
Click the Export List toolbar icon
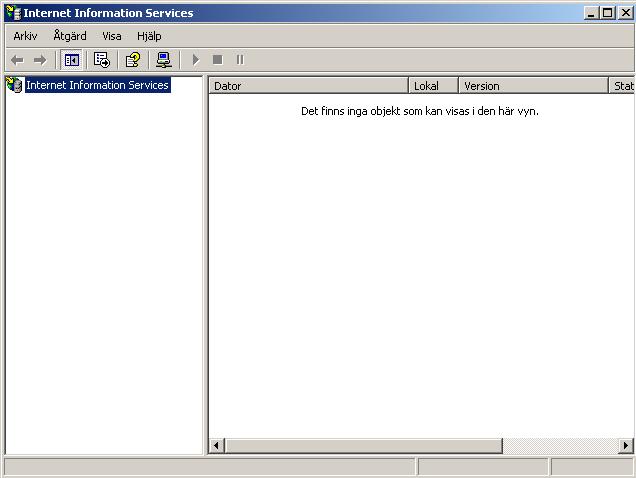101,60
